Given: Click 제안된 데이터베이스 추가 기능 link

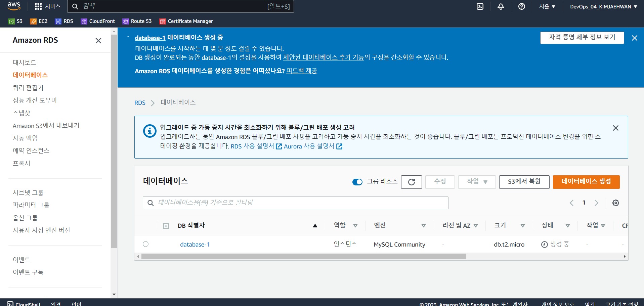Looking at the screenshot, I should click(x=324, y=57).
